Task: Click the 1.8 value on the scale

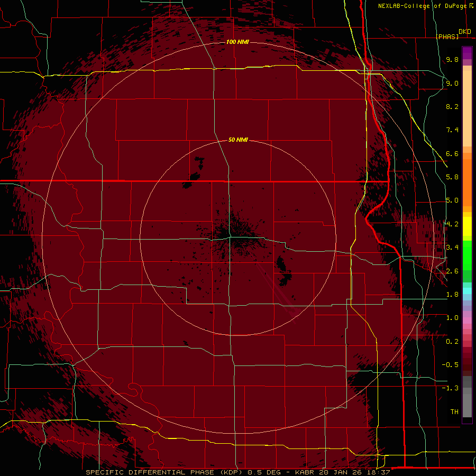Action: click(x=452, y=295)
